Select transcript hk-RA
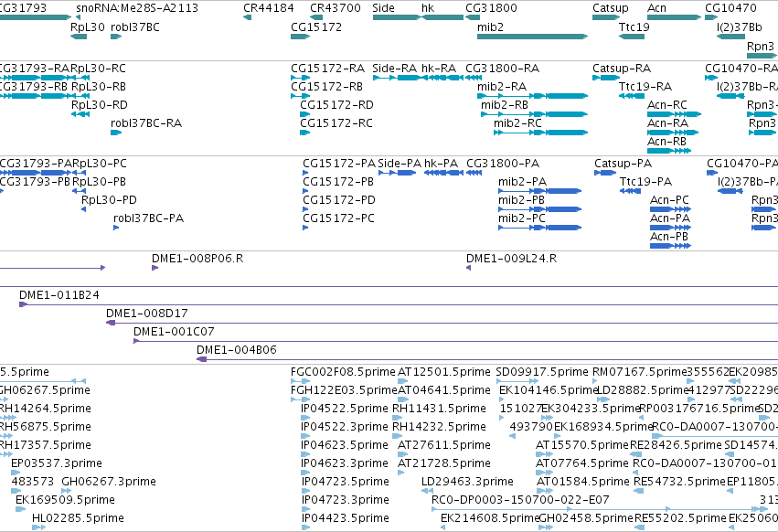778x532 pixels. [x=442, y=78]
